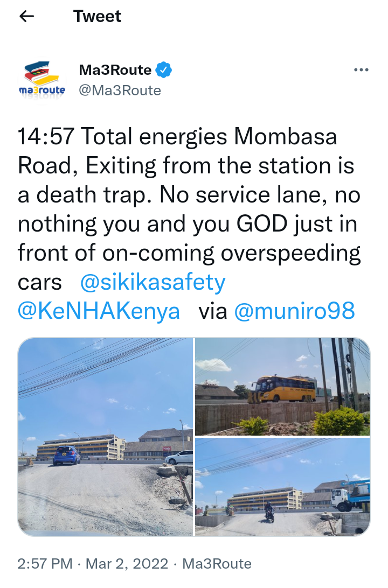Viewport: 388px width, 588px height.
Task: View the yellow bus photo
Action: 282,387
